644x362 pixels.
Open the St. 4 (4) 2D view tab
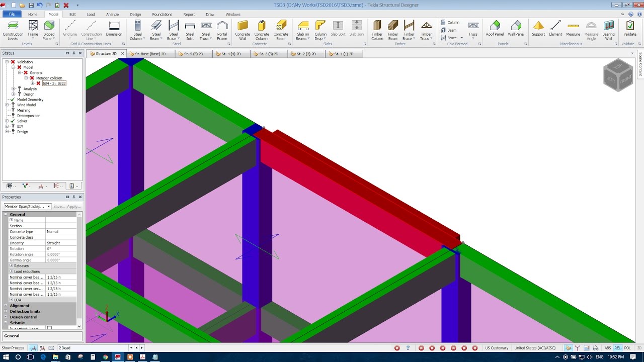tap(230, 53)
